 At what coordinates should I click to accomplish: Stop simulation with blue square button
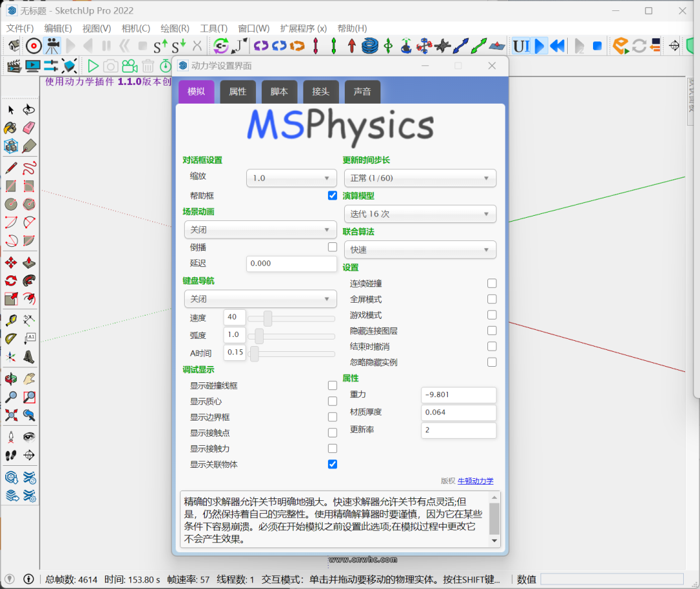tap(597, 46)
